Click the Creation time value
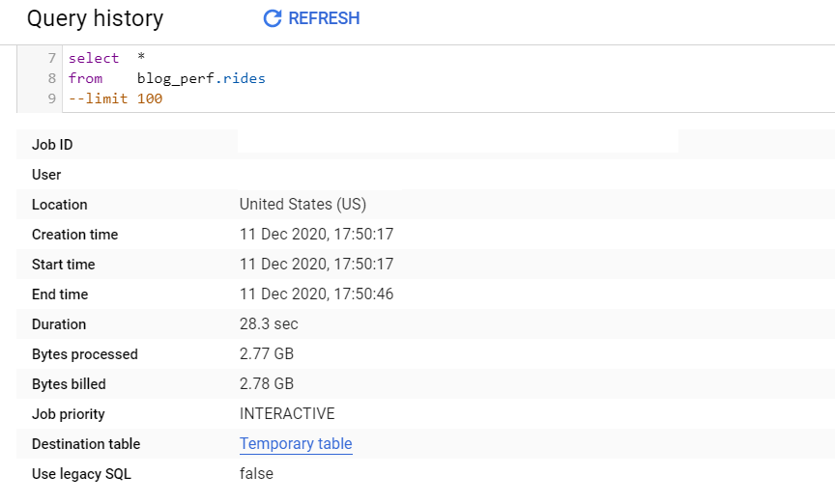 316,235
